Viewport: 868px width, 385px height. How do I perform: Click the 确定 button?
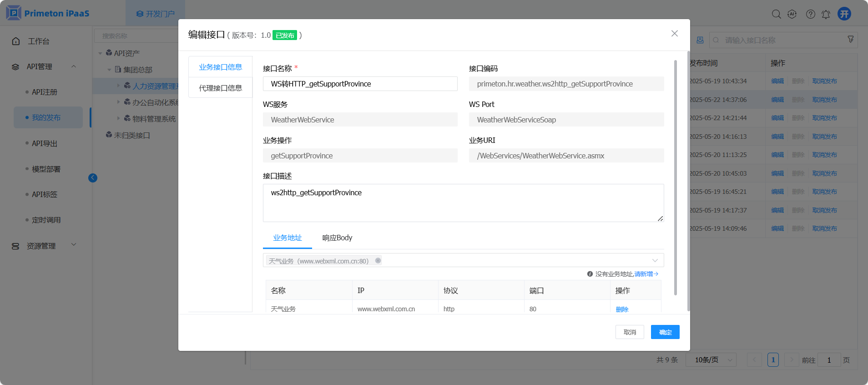coord(665,332)
